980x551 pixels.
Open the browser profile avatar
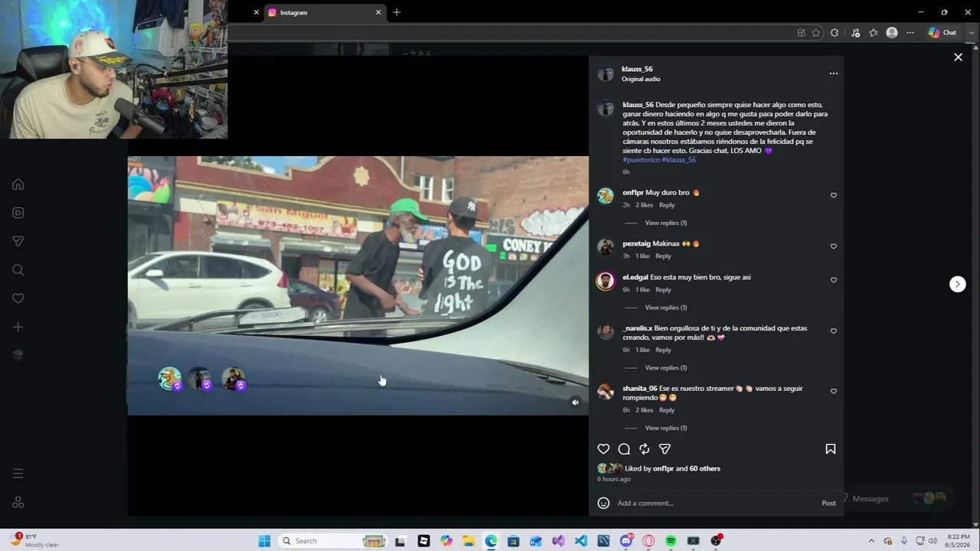click(892, 33)
